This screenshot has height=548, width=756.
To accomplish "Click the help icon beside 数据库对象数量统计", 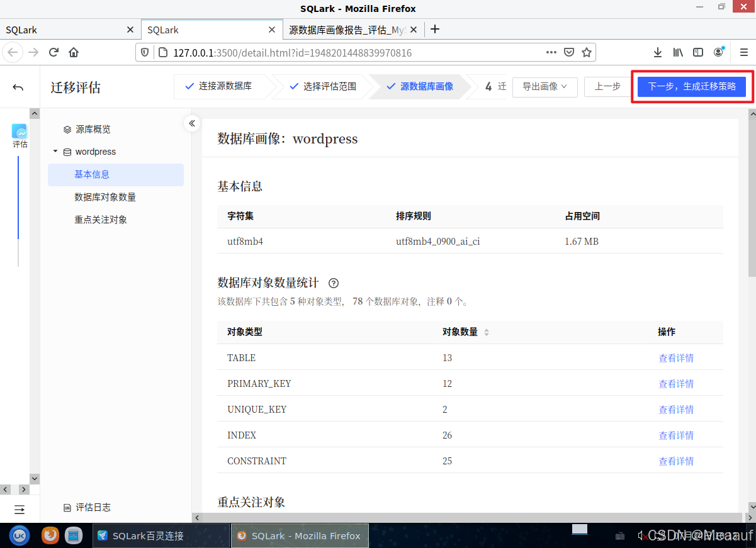I will pos(334,283).
